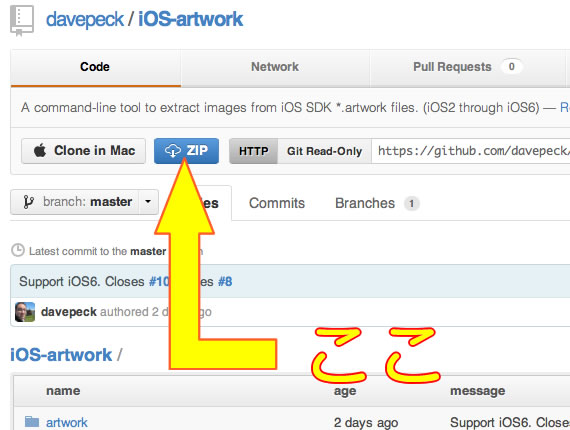This screenshot has height=430, width=570.
Task: Click the Pull Requests count badge
Action: [511, 67]
